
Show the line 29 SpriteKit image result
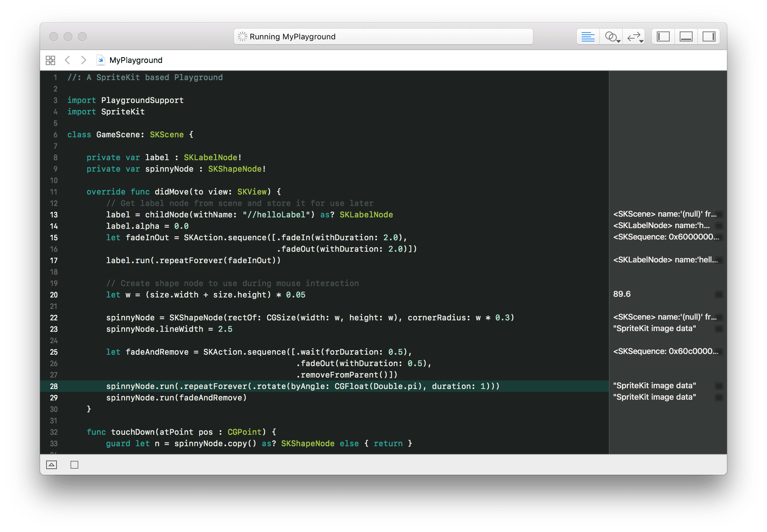point(719,398)
